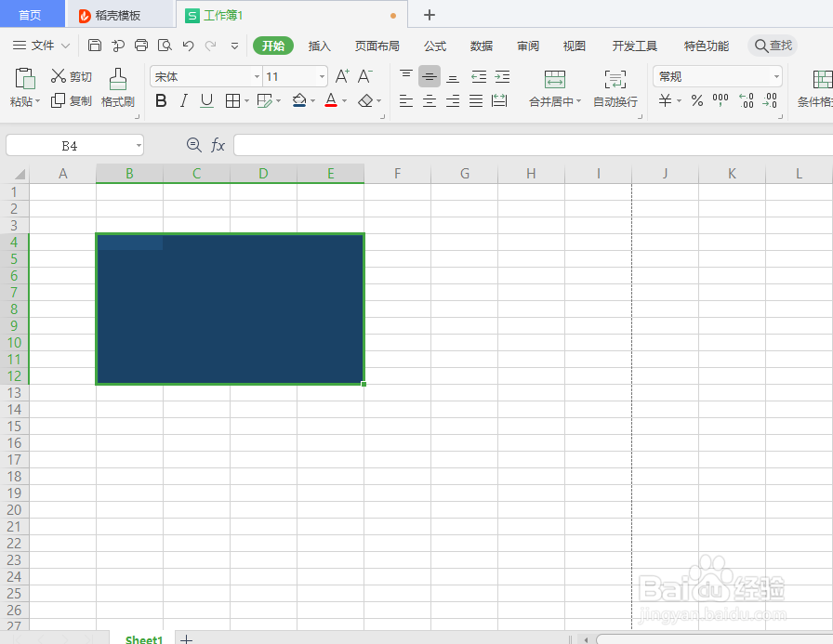Screen dimensions: 833x644
Task: Expand the quick access toolbar customize arrow
Action: point(234,46)
